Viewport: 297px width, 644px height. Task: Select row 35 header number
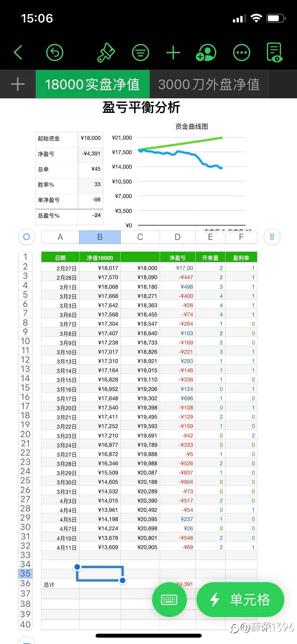click(25, 573)
